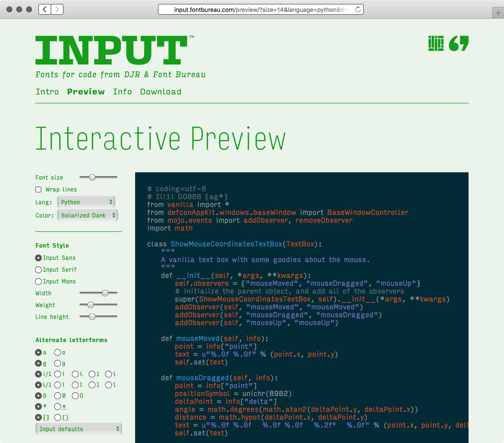
Task: Click the browser address bar URL
Action: (x=261, y=9)
